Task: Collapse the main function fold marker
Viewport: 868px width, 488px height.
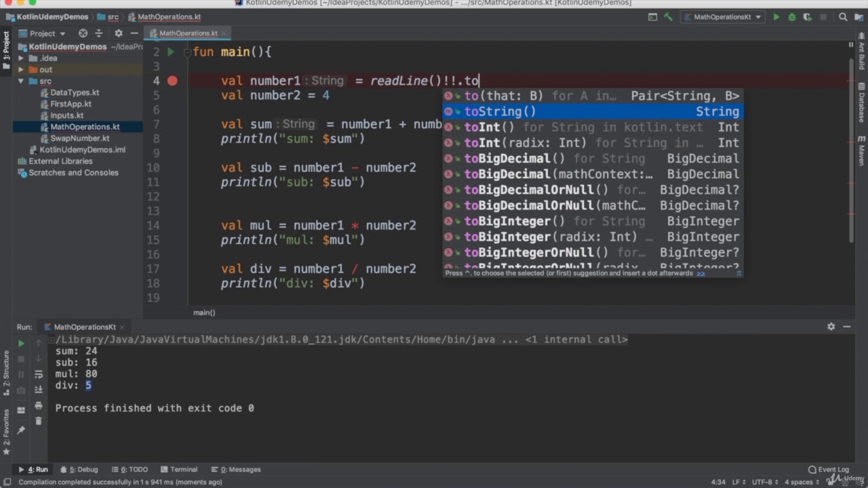Action: coord(187,52)
